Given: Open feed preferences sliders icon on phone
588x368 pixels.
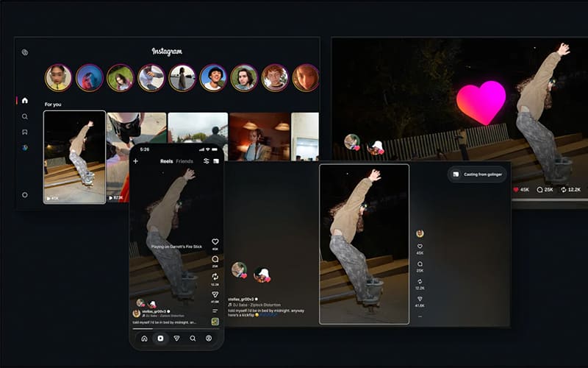Looking at the screenshot, I should 207,161.
